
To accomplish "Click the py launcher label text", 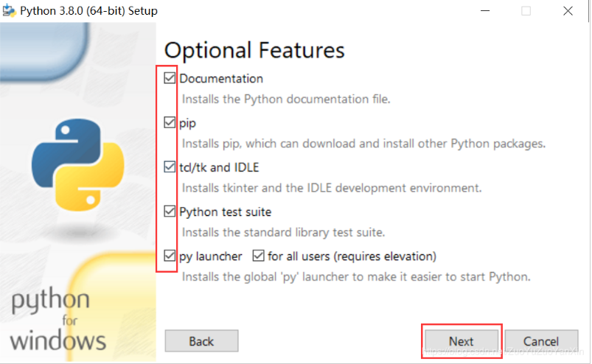I will point(211,256).
